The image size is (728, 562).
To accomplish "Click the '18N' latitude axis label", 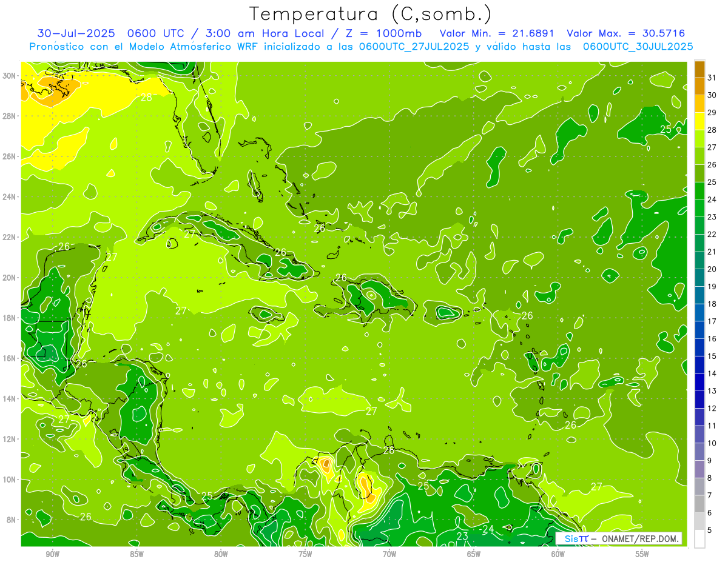I will [10, 318].
